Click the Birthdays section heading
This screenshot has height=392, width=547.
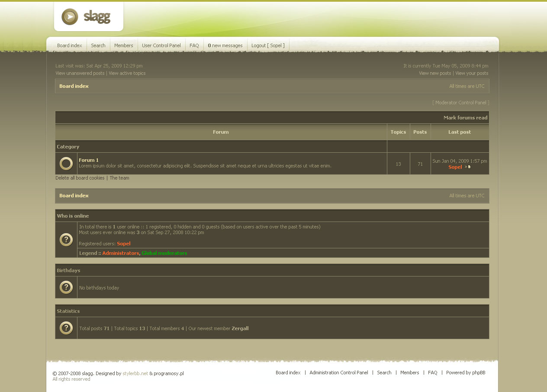(68, 270)
